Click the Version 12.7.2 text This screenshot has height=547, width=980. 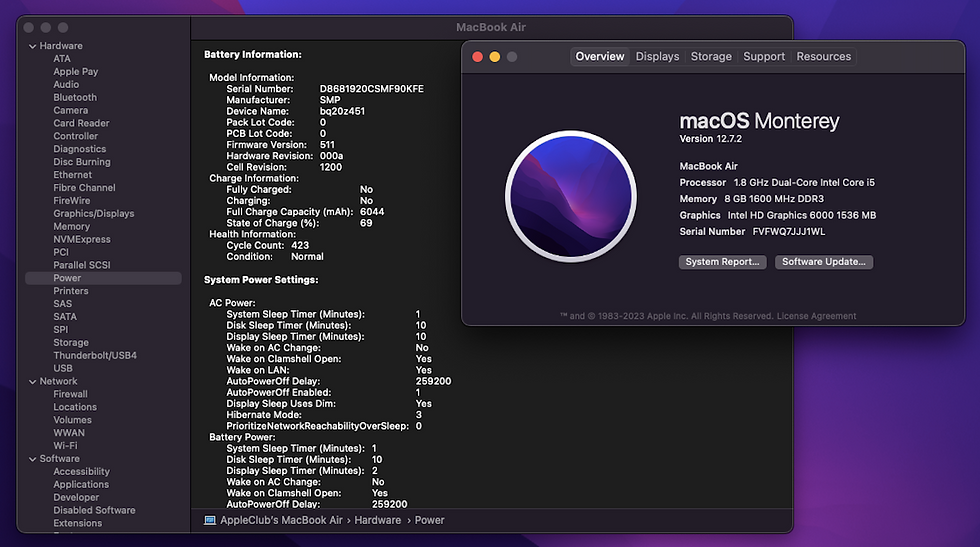pos(711,139)
